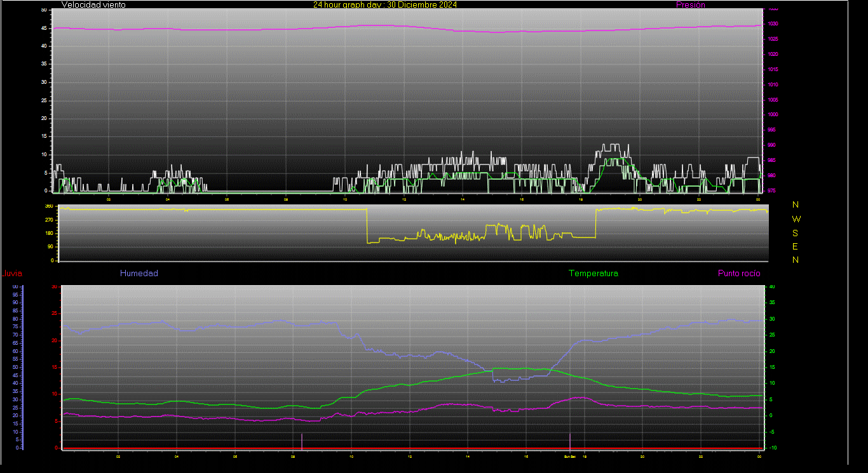Image resolution: width=868 pixels, height=473 pixels.
Task: Select the 'Punto rocío' label
Action: 739,274
